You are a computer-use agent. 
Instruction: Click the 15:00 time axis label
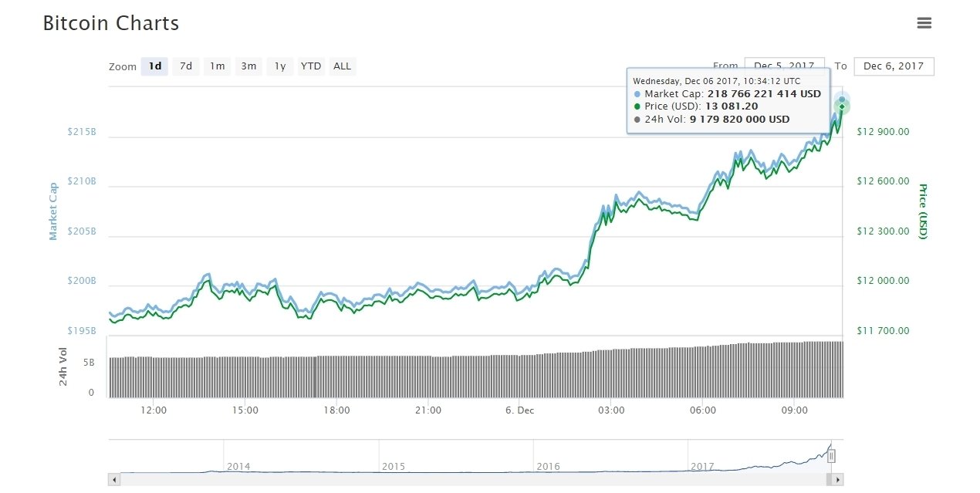[x=245, y=410]
